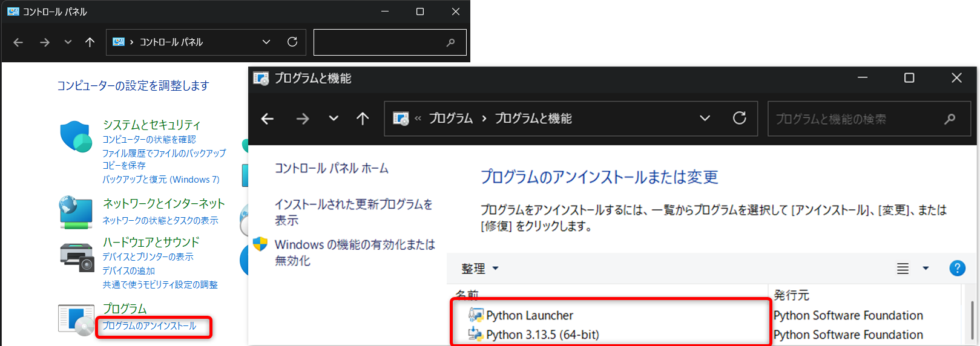This screenshot has width=980, height=346.
Task: Open Network and Internet globe icon
Action: pos(75,212)
